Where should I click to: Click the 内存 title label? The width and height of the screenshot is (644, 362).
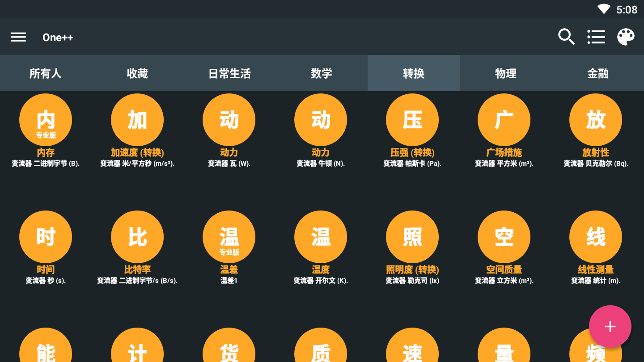[x=46, y=153]
